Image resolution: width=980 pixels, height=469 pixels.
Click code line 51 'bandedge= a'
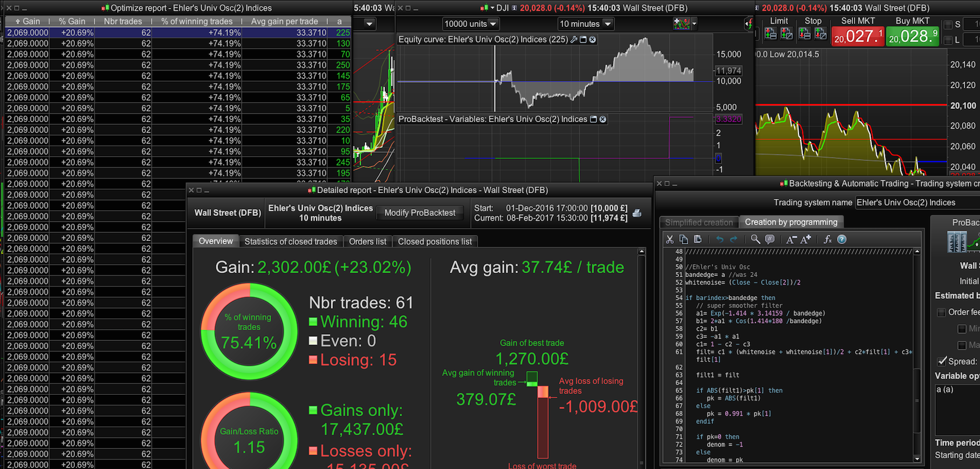point(721,274)
